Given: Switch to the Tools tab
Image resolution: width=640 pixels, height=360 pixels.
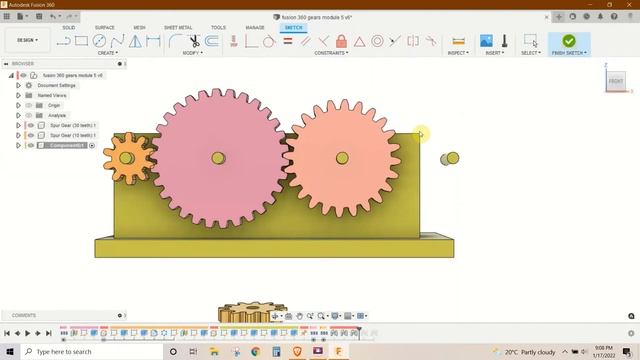Looking at the screenshot, I should [x=218, y=27].
